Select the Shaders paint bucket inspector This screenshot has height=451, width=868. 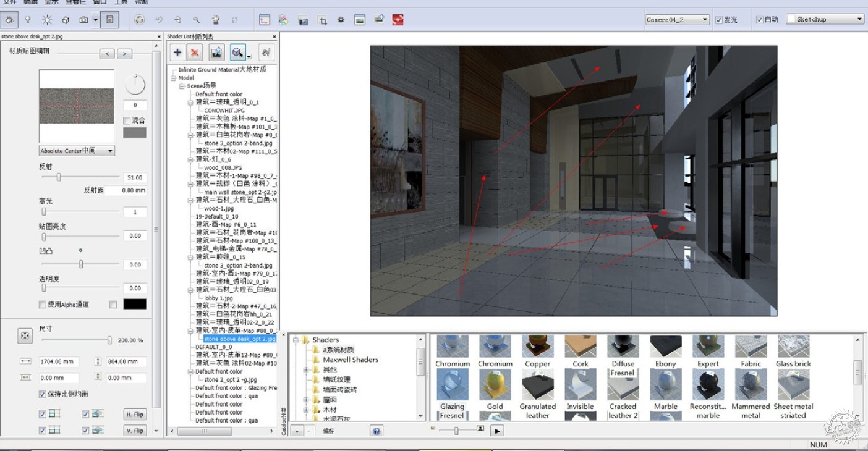9,20
